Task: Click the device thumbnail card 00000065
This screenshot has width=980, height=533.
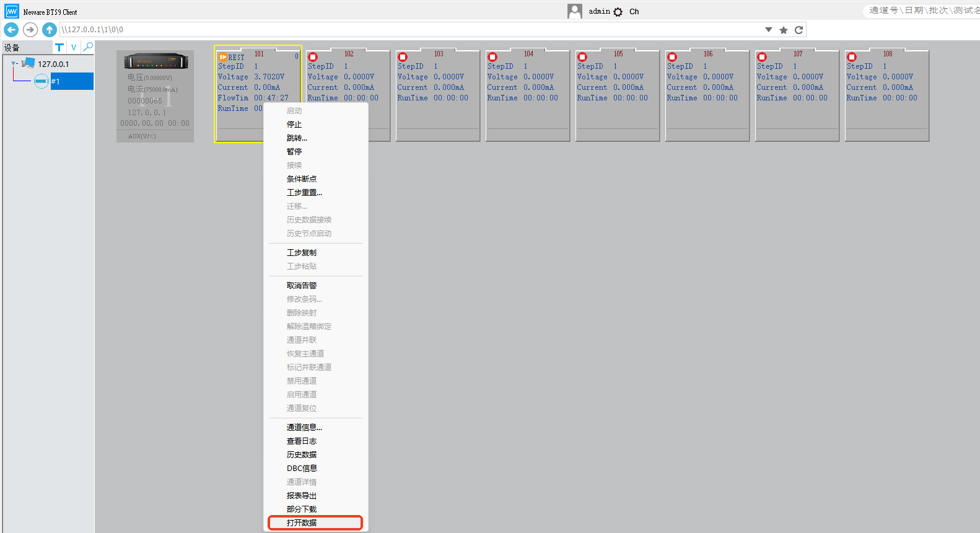Action: click(155, 96)
